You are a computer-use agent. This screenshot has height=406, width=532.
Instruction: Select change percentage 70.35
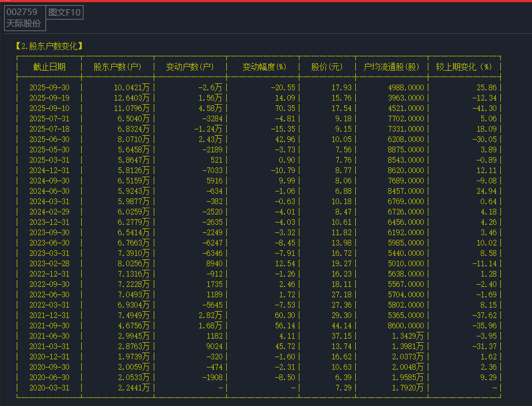(285, 108)
